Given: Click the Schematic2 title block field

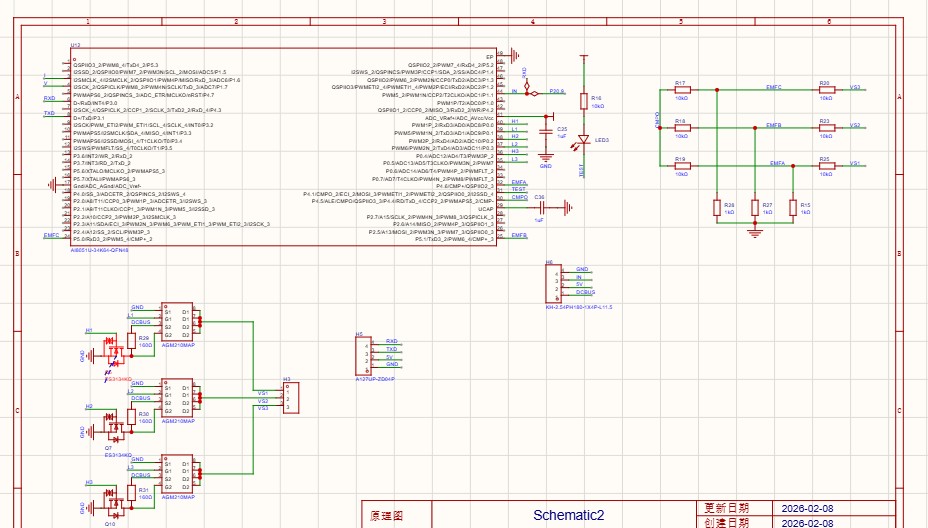Looking at the screenshot, I should pos(568,515).
